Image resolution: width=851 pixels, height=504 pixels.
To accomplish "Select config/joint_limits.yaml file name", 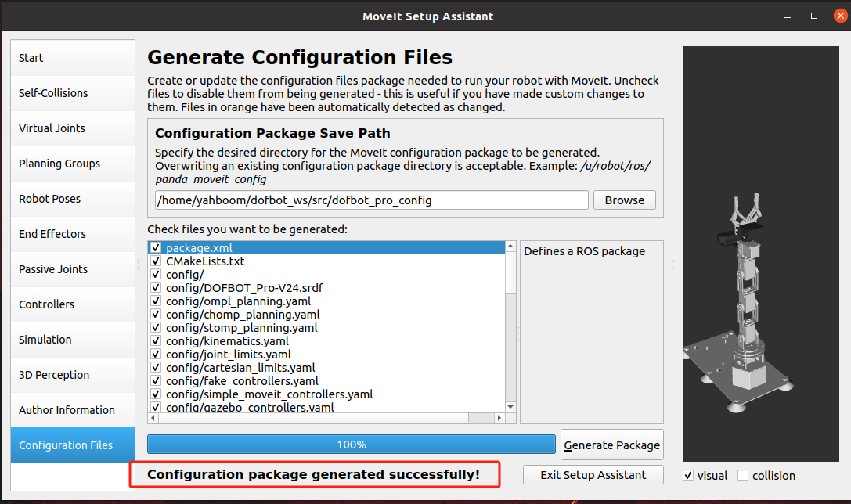I will pos(229,355).
